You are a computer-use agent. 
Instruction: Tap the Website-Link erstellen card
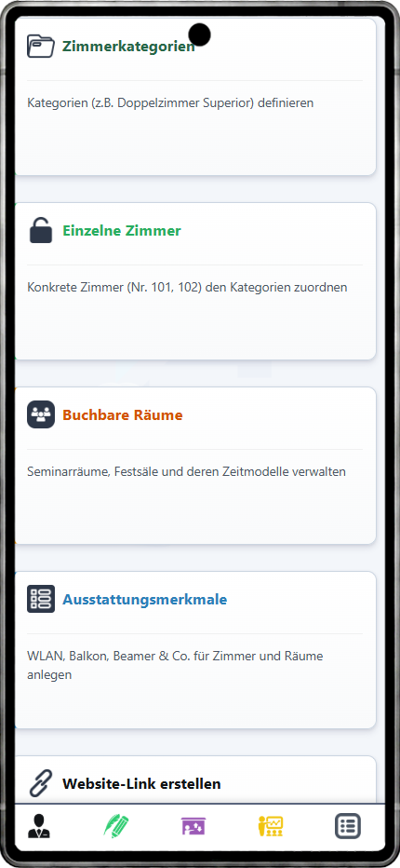tap(195, 780)
